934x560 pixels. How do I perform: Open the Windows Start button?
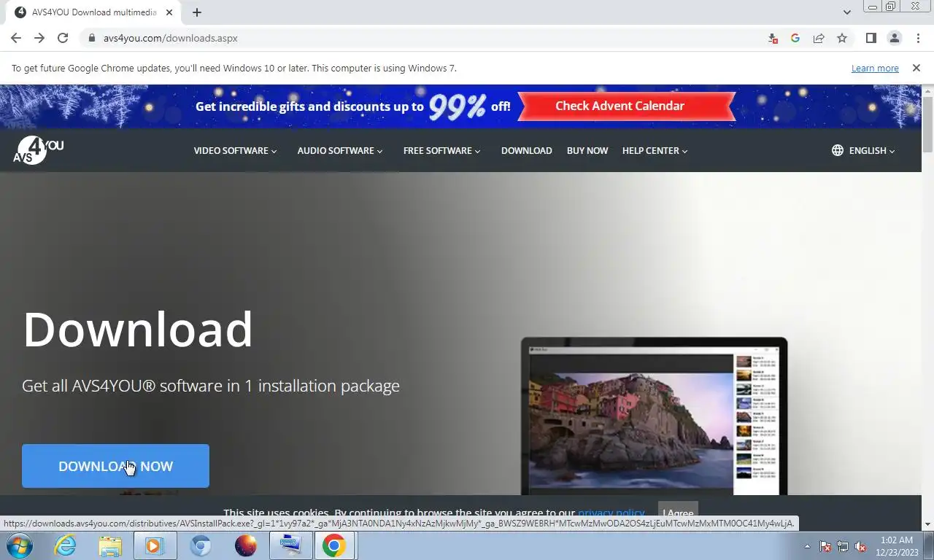pos(20,545)
